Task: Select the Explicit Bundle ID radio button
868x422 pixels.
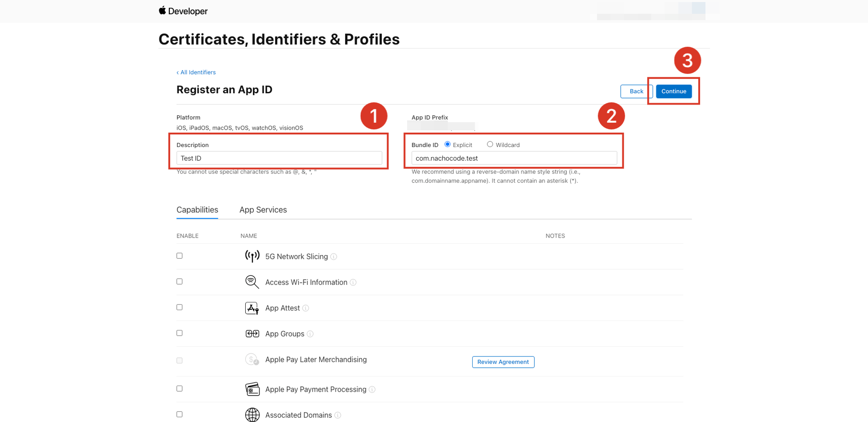Action: pos(447,144)
